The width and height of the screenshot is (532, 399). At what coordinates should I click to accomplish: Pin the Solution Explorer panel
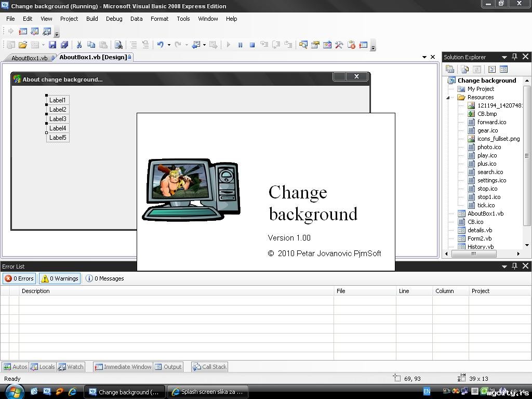click(x=515, y=57)
